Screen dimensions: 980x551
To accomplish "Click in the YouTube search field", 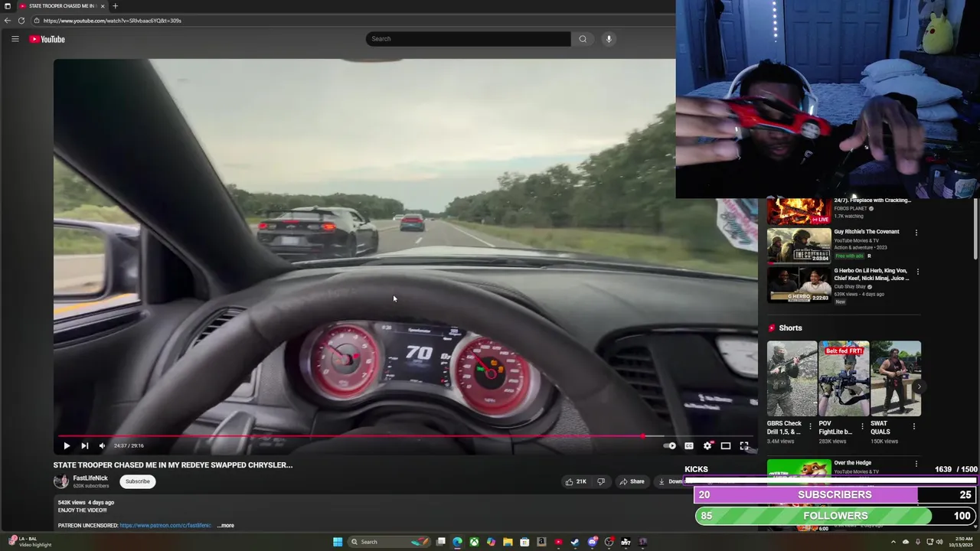I will click(468, 39).
